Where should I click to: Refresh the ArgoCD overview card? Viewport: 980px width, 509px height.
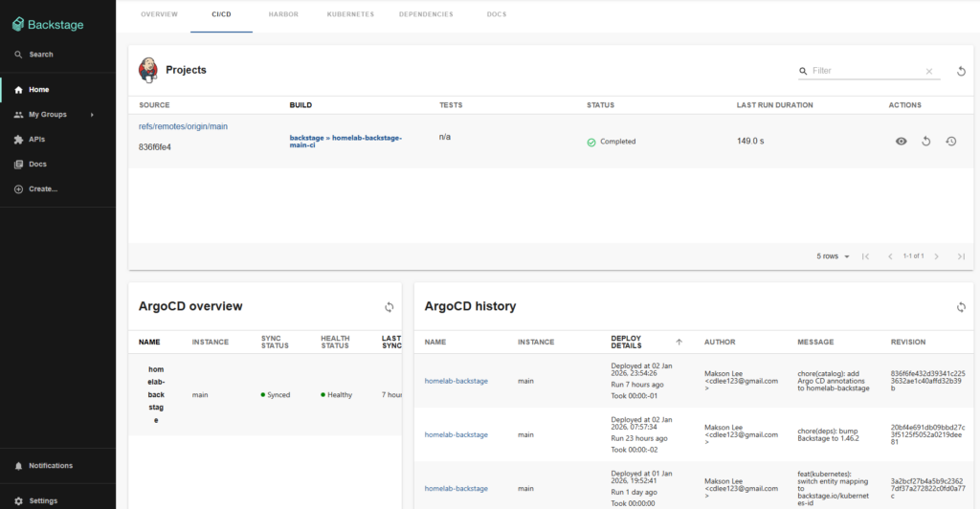coord(389,307)
